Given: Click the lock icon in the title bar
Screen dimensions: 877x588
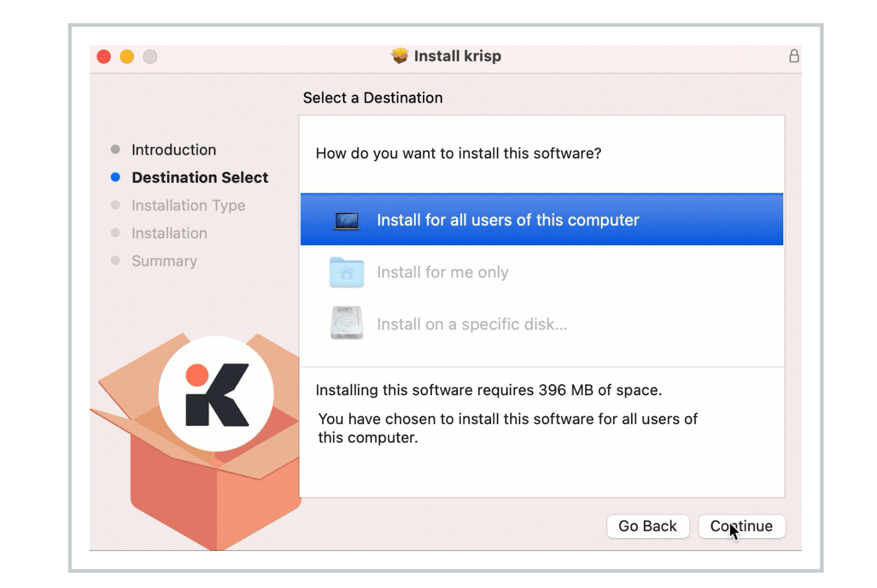Looking at the screenshot, I should click(794, 56).
